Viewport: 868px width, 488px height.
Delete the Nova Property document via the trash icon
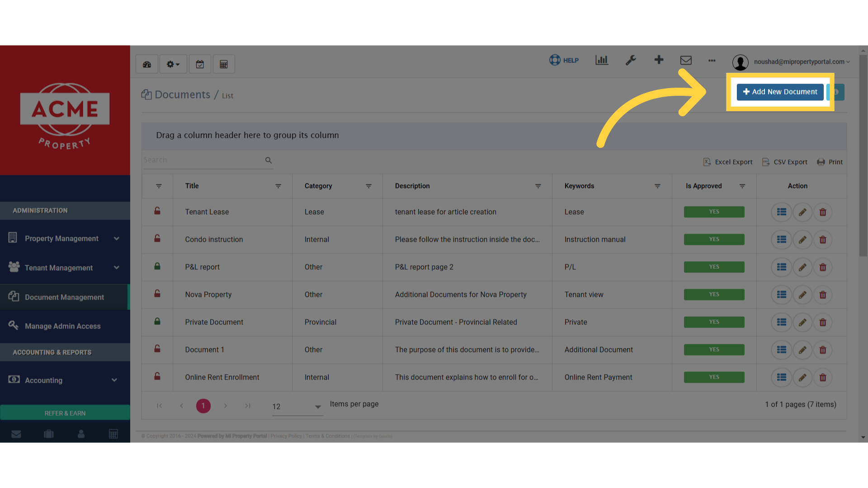tap(823, 295)
